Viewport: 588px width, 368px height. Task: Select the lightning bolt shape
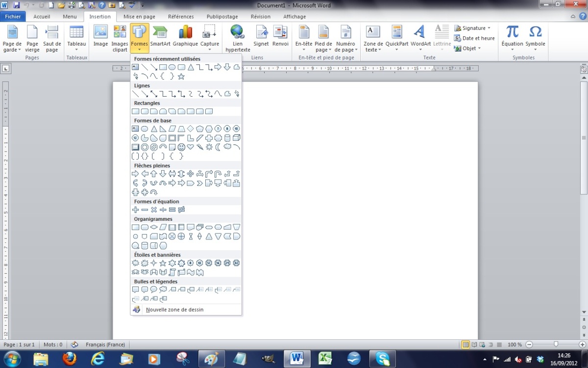[200, 147]
